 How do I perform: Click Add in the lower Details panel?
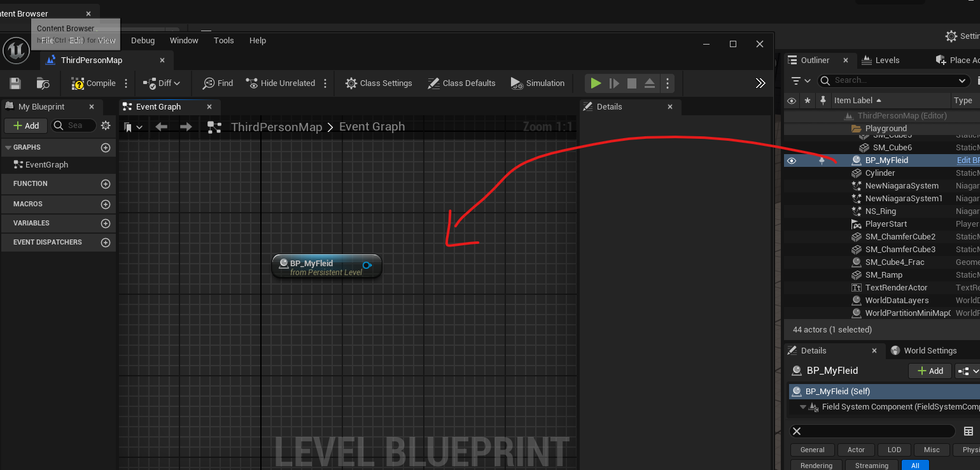[930, 371]
